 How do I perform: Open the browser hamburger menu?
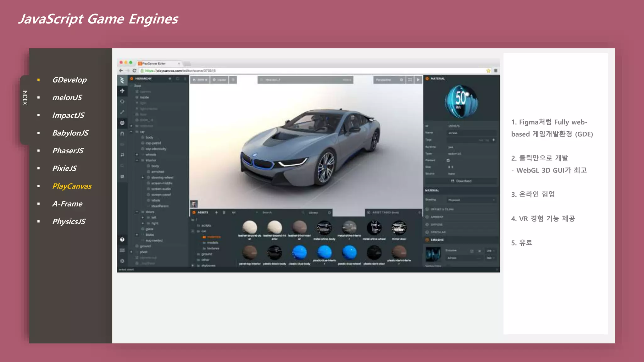pos(496,71)
